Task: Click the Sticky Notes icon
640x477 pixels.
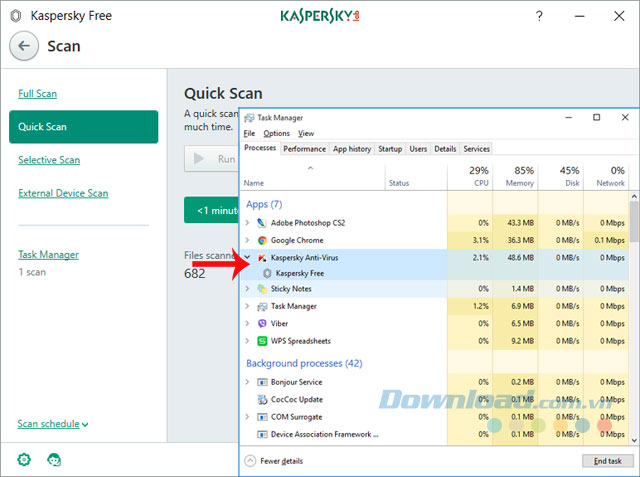Action: click(261, 289)
